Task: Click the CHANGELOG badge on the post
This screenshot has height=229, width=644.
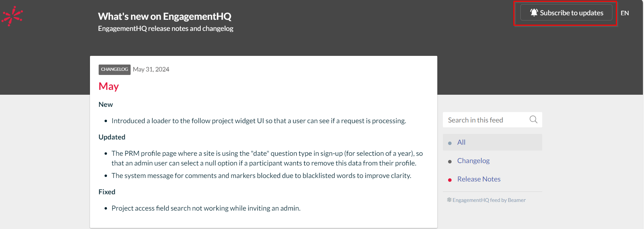Action: tap(114, 69)
